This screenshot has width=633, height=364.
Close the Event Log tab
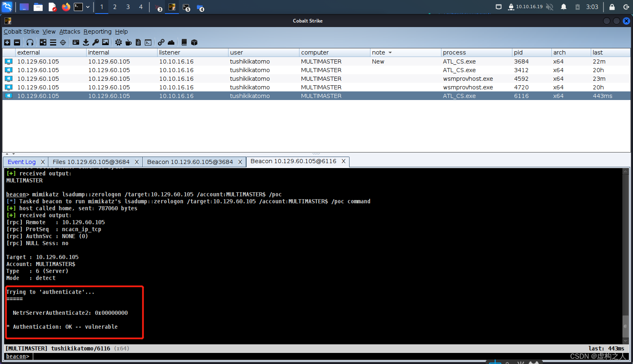tap(43, 162)
